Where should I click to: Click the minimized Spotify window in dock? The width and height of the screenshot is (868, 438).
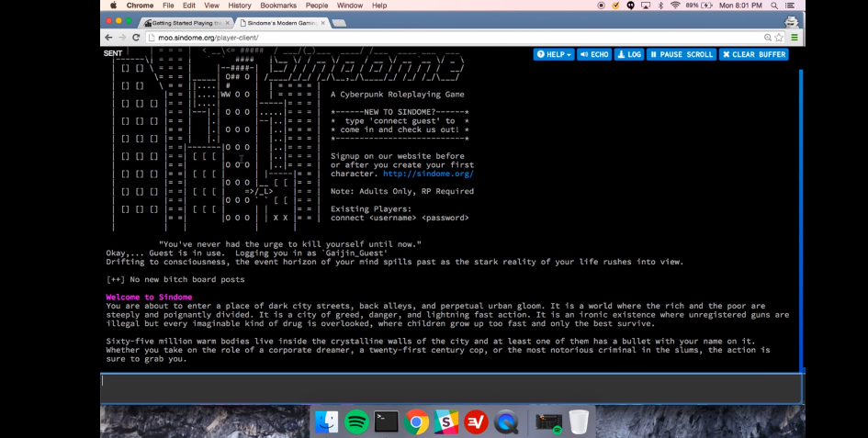548,422
